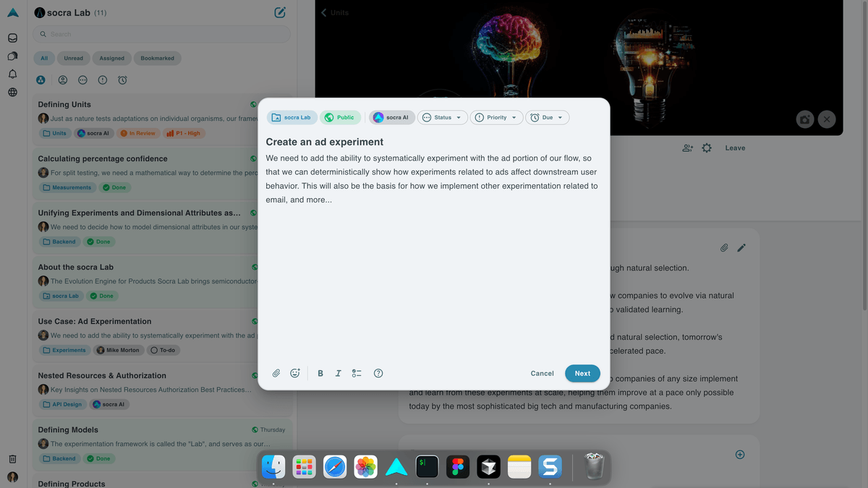Toggle bold formatting

(x=320, y=373)
